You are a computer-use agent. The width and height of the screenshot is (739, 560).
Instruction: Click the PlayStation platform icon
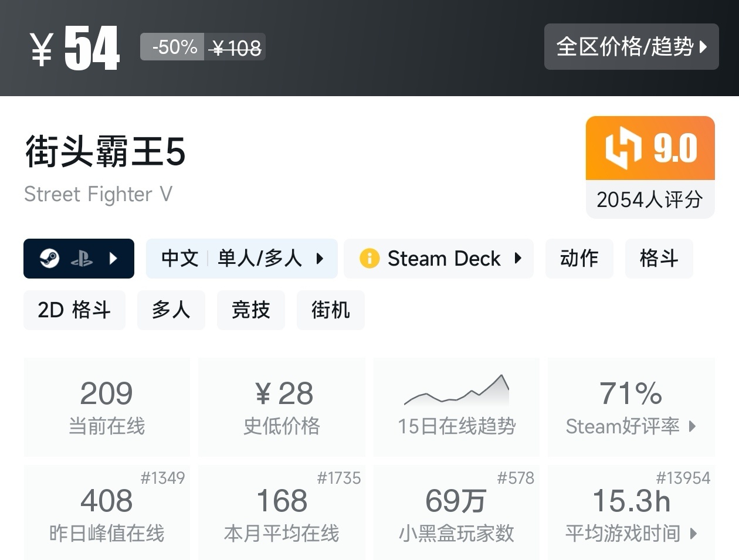tap(82, 259)
